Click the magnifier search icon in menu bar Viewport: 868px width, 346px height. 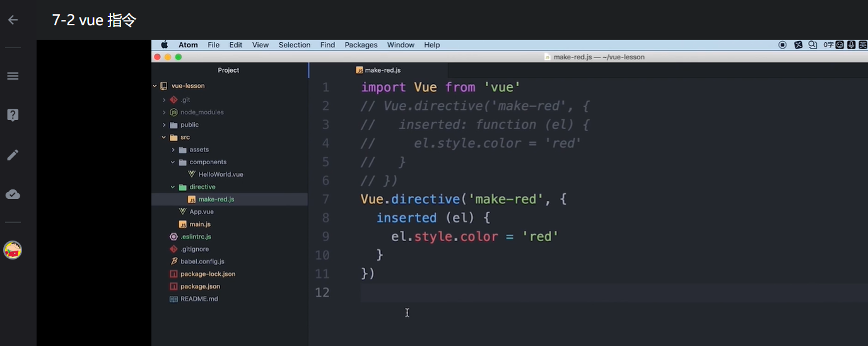point(812,45)
